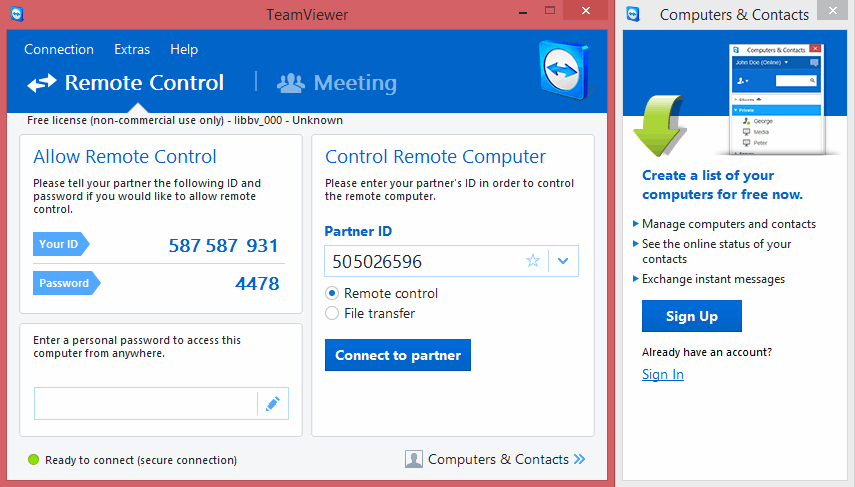The image size is (855, 487).
Task: Open the Help menu
Action: (x=184, y=49)
